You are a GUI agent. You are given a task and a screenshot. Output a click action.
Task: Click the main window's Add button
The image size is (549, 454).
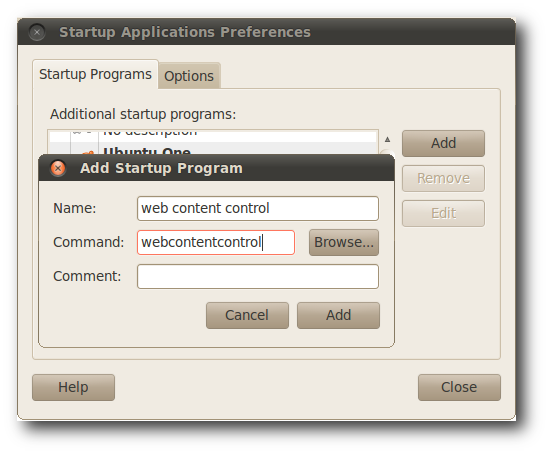pyautogui.click(x=443, y=143)
